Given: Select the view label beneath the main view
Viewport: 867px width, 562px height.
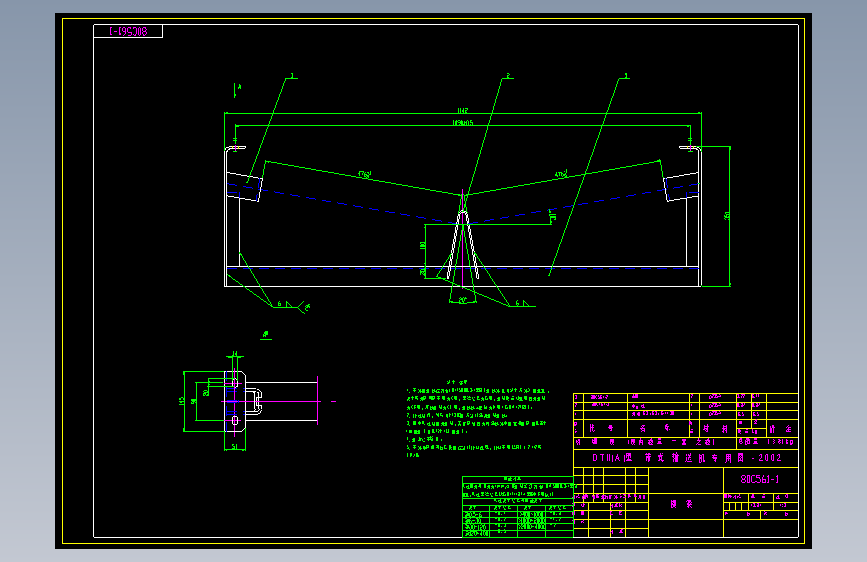Looking at the screenshot, I should pyautogui.click(x=266, y=335).
